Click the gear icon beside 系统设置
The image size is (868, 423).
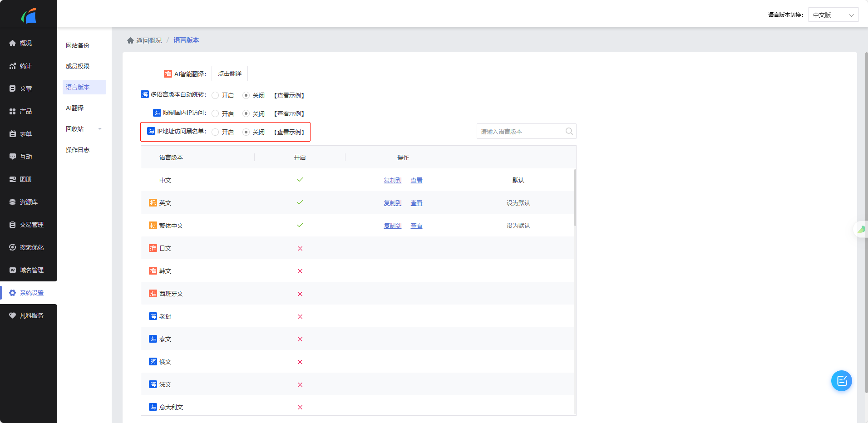point(13,293)
